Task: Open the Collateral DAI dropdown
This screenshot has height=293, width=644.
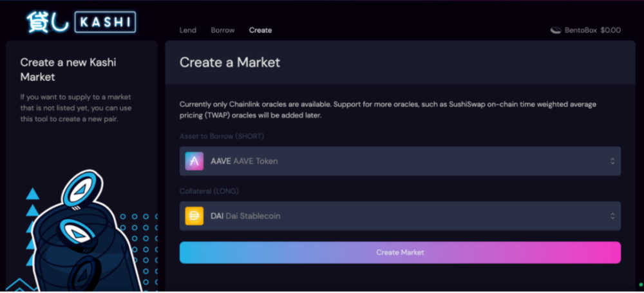Action: tap(400, 216)
